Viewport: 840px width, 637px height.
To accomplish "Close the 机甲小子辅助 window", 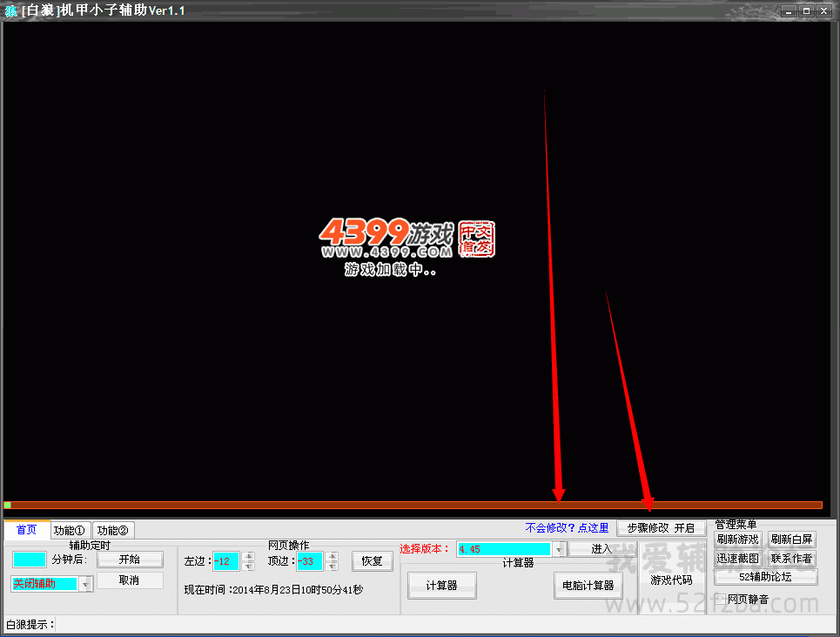I will (x=824, y=11).
